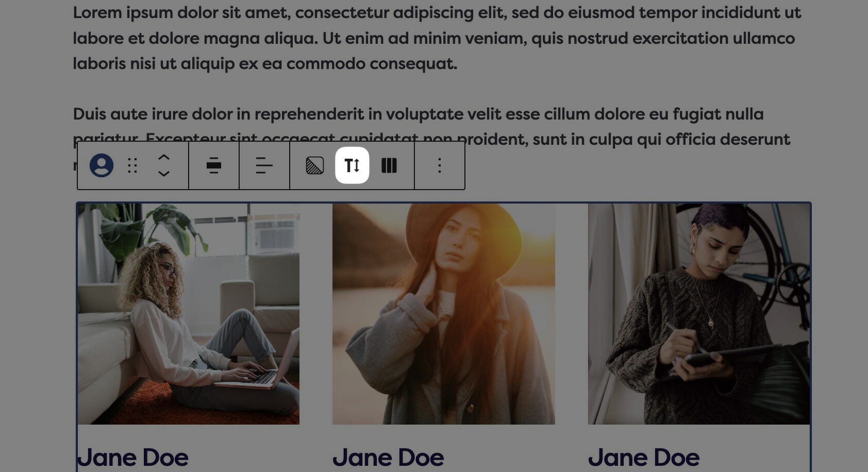The image size is (868, 472).
Task: Move block down with the down chevron
Action: (x=163, y=174)
